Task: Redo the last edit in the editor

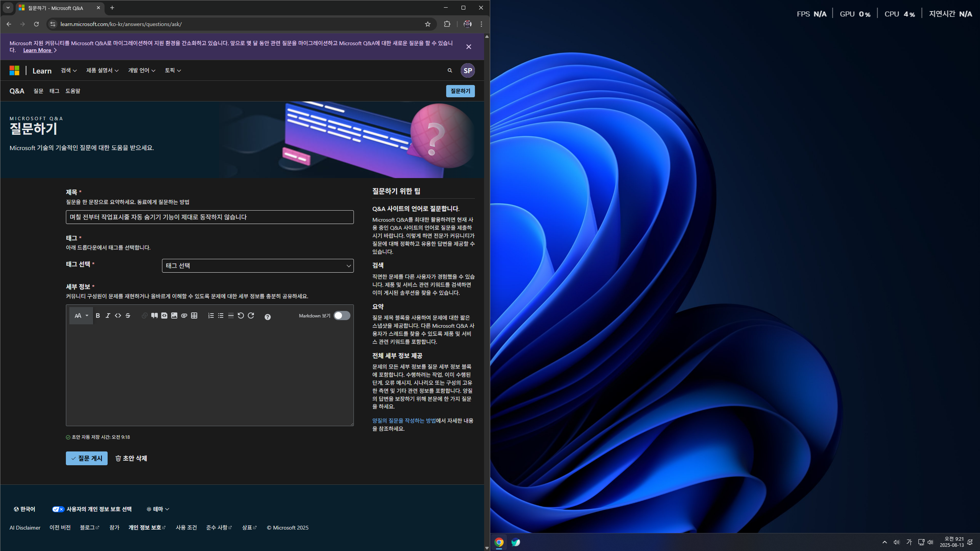Action: tap(251, 316)
